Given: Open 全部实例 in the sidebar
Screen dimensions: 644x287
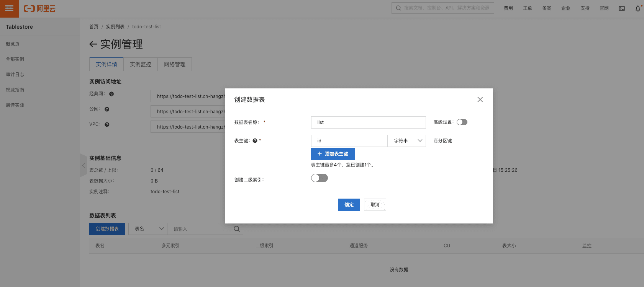Looking at the screenshot, I should click(x=15, y=59).
